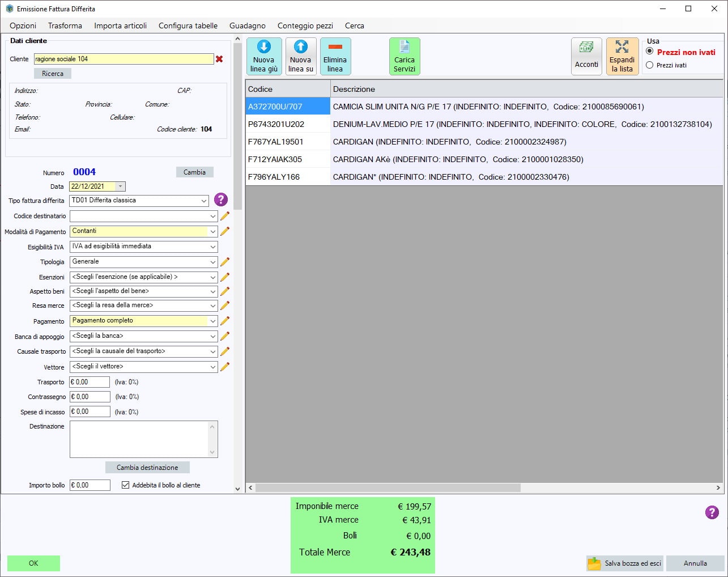Expand the Tipologia Generale dropdown
Image resolution: width=728 pixels, height=577 pixels.
[x=213, y=262]
